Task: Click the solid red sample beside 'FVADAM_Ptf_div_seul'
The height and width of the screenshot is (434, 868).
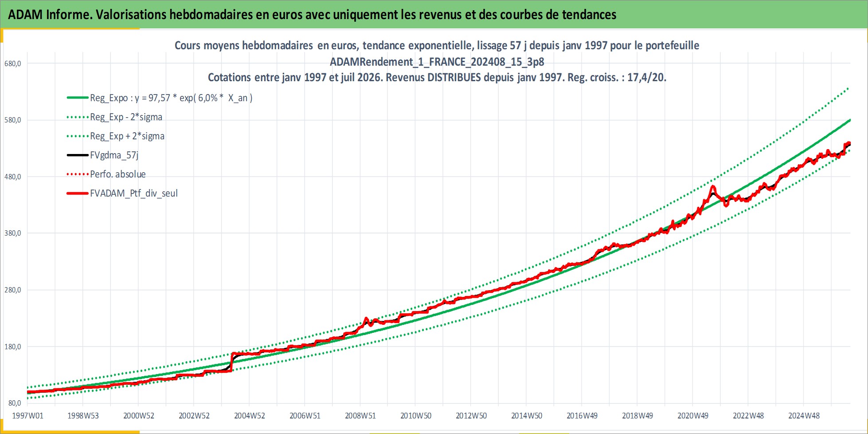Action: [78, 193]
